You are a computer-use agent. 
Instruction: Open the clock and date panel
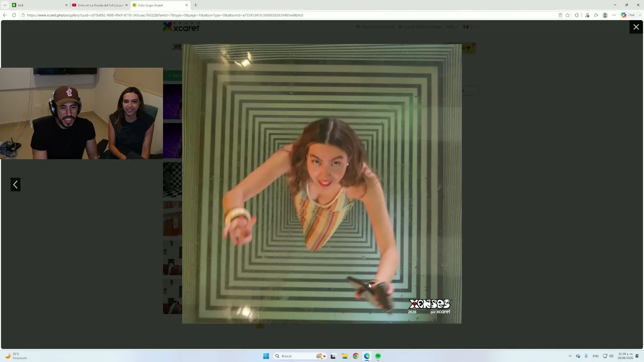click(x=626, y=356)
